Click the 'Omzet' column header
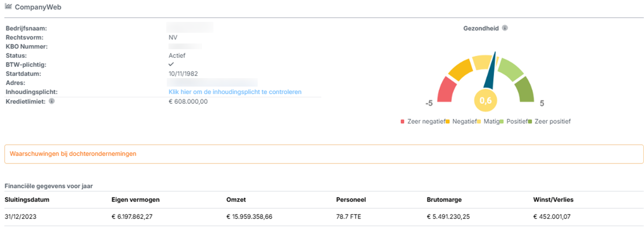 [236, 200]
